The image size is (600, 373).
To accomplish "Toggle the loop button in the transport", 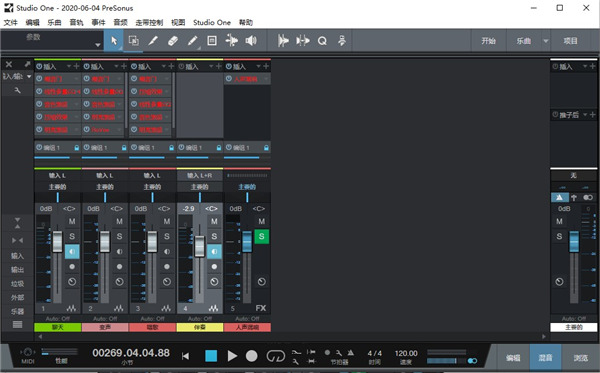I will point(276,356).
